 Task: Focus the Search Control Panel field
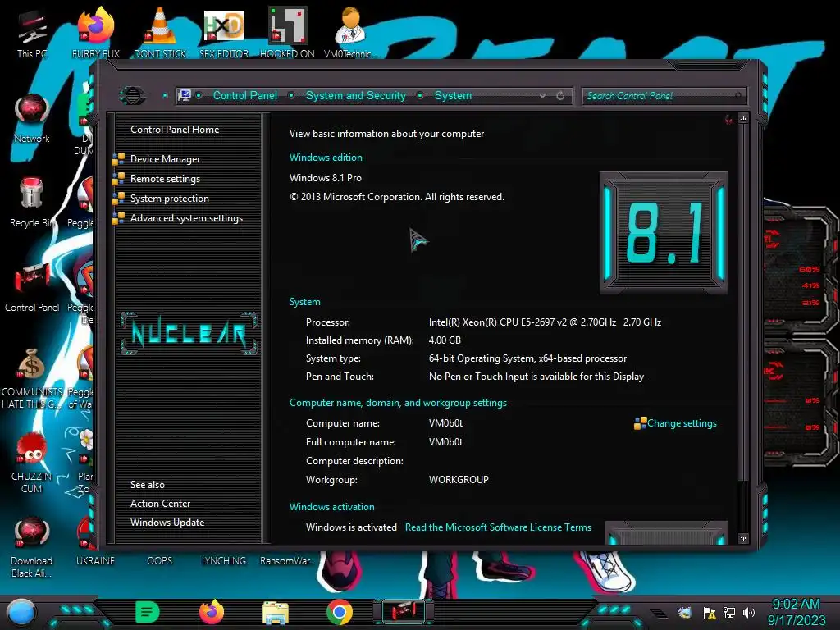(x=663, y=96)
